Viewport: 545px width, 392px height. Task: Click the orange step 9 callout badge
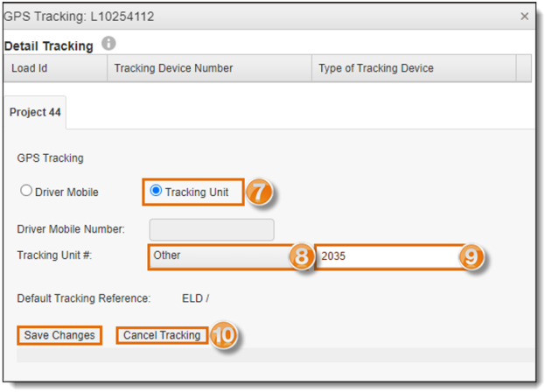click(471, 256)
